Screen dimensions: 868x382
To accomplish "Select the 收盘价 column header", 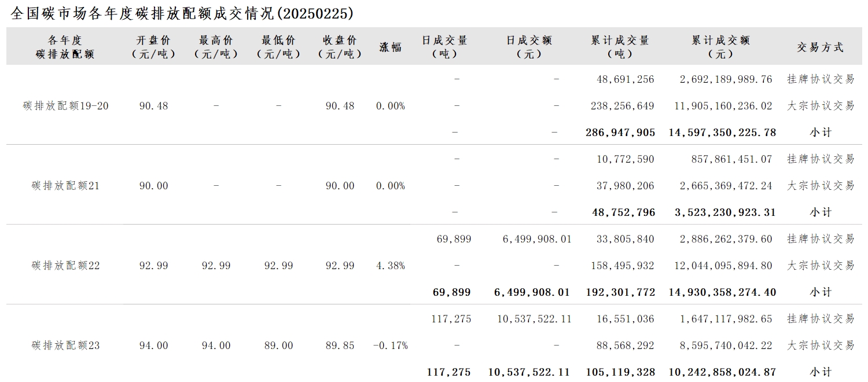I will click(340, 47).
